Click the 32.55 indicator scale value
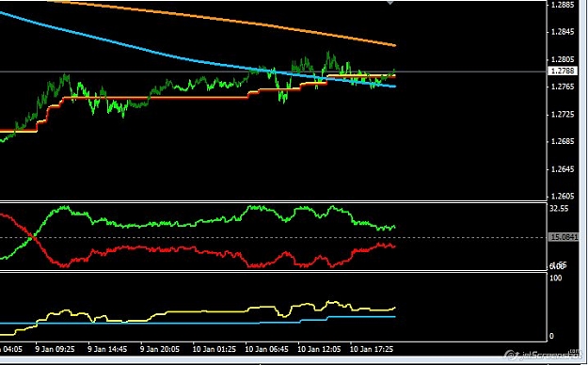The height and width of the screenshot is (365, 588). pos(559,209)
